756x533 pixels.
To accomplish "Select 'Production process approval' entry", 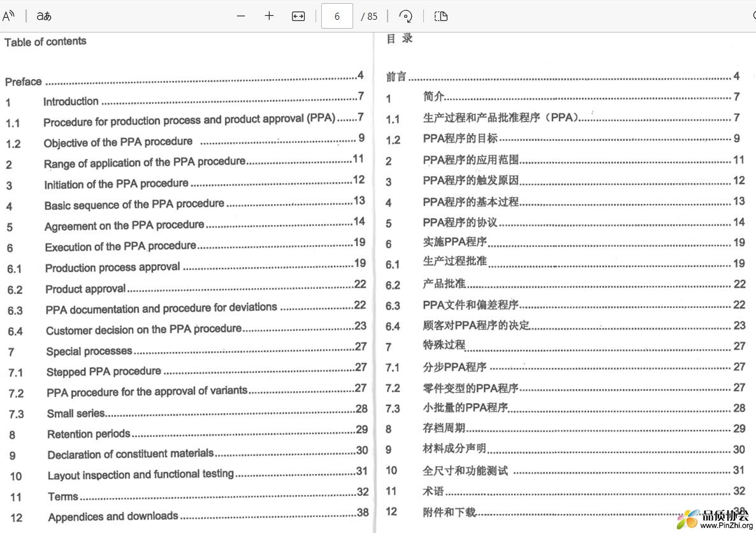I will coord(112,267).
